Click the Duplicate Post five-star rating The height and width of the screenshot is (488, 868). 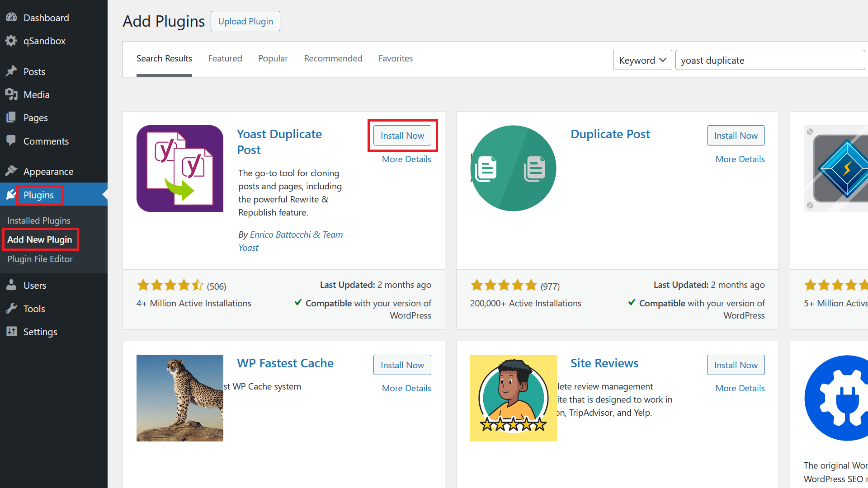click(504, 285)
